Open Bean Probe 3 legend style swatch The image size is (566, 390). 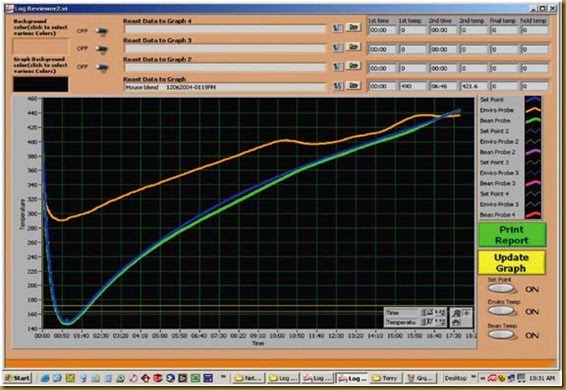click(533, 183)
